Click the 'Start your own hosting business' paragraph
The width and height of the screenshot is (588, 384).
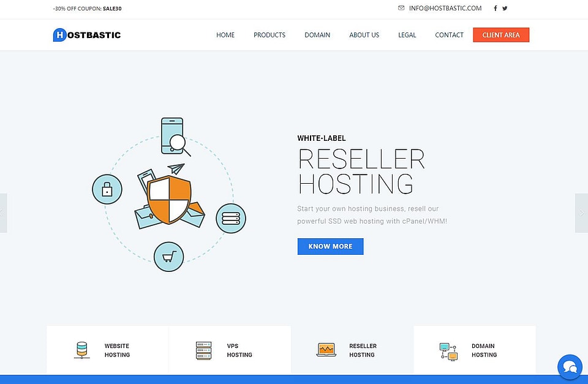pyautogui.click(x=372, y=215)
